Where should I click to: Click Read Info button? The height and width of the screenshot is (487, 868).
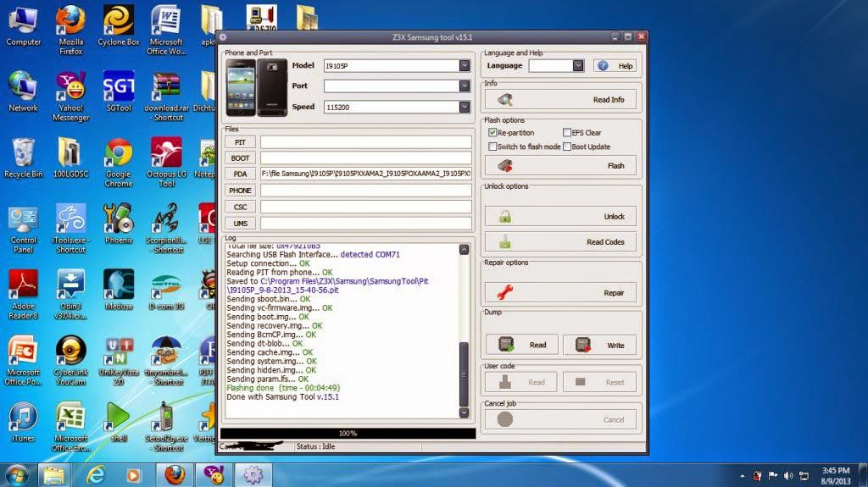click(560, 100)
